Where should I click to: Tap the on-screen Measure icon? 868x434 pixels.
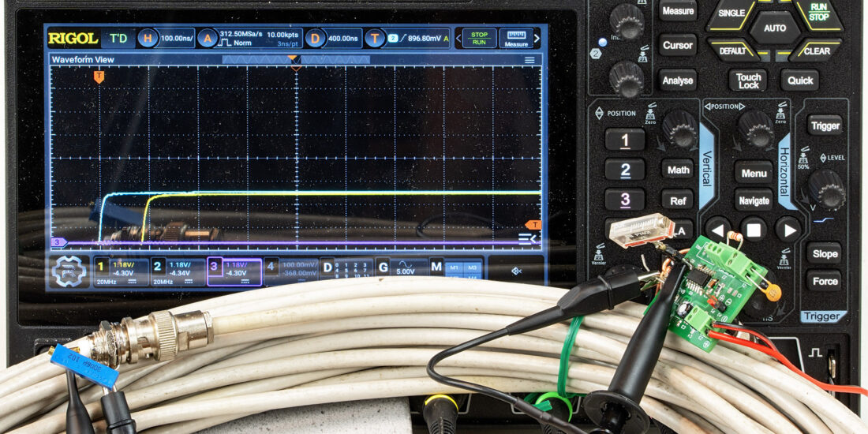pyautogui.click(x=516, y=38)
